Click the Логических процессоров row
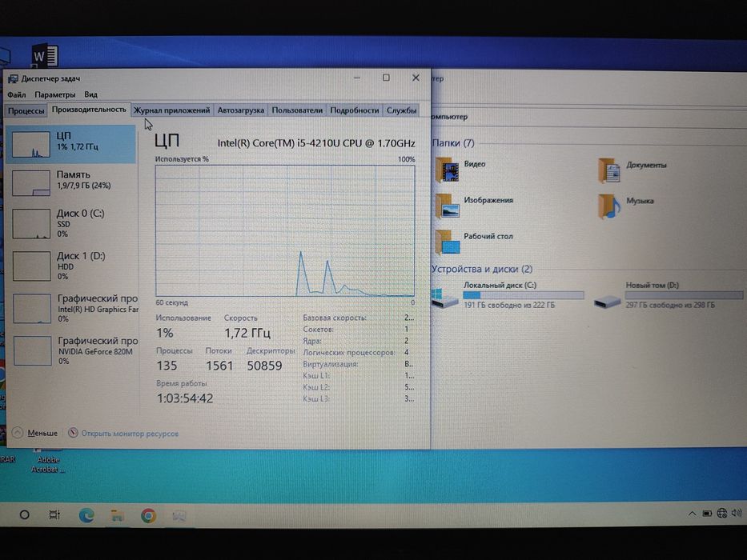747x560 pixels. coord(355,352)
